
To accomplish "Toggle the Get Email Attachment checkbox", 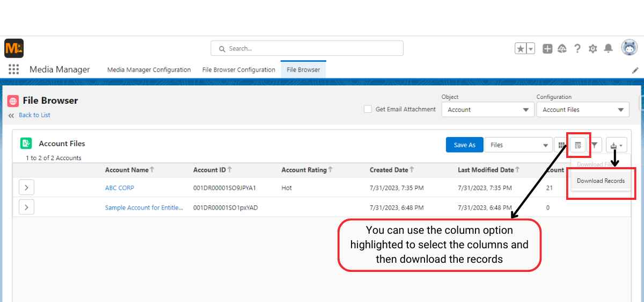I will pyautogui.click(x=368, y=109).
